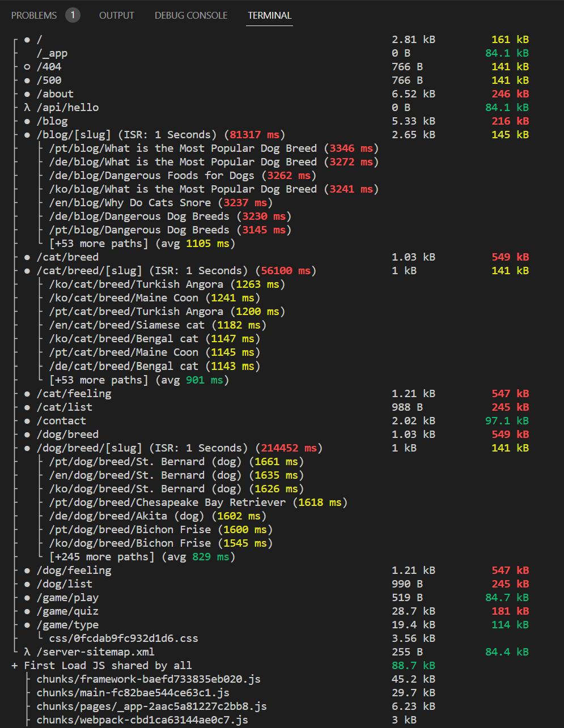Viewport: 564px width, 728px height.
Task: Click the chunks/framework-baefd733835eb020.js entry
Action: coord(149,679)
